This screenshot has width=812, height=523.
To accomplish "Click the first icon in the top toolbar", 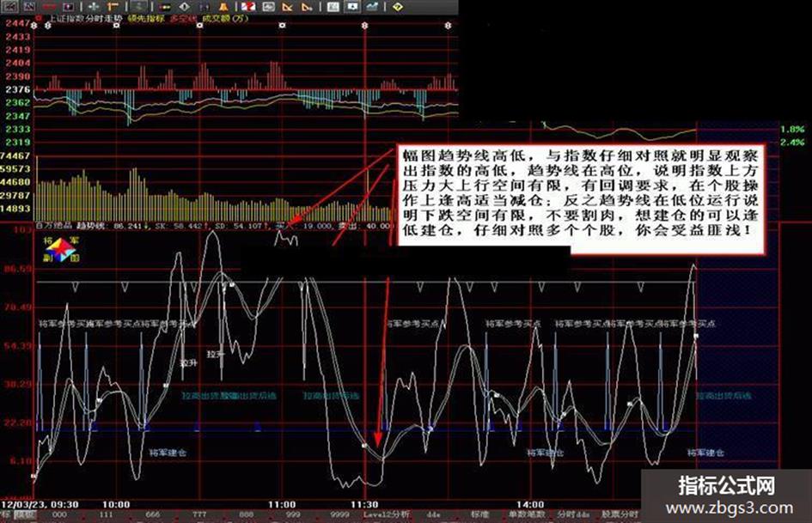I will tap(10, 7).
